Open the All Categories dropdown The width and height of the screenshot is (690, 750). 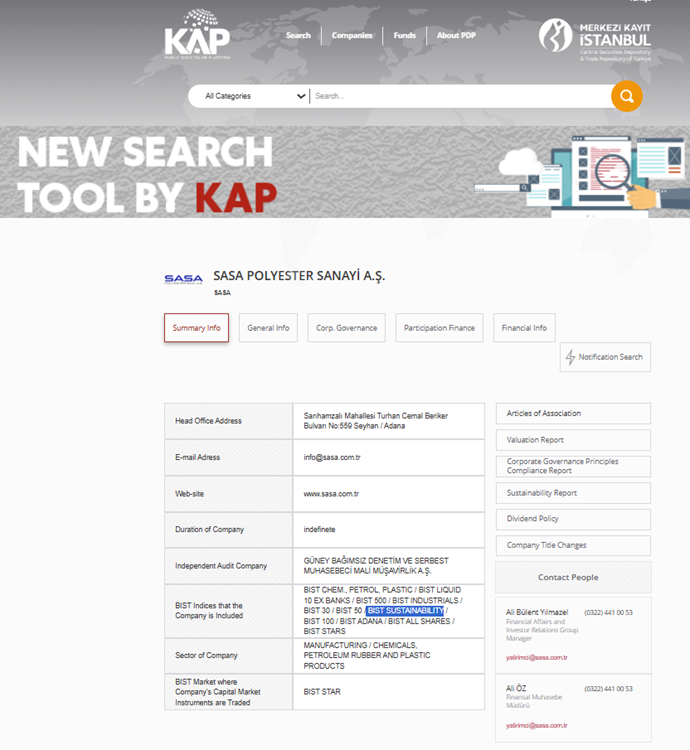point(255,96)
